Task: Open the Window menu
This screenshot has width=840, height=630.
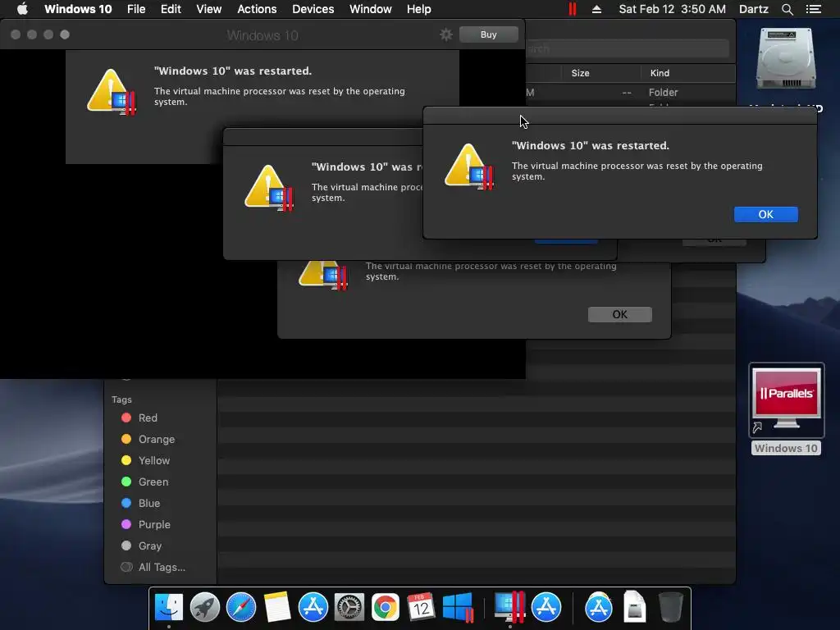Action: [371, 9]
